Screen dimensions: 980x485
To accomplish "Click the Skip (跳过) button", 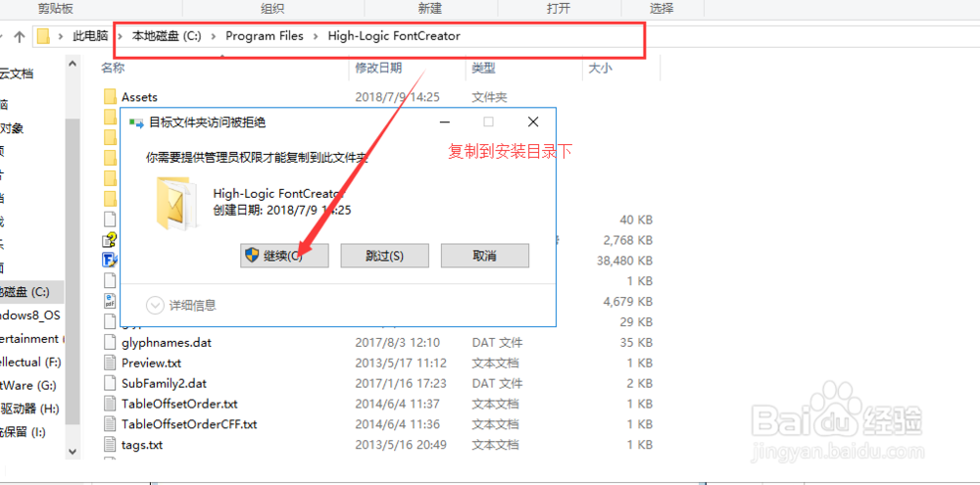I will [384, 256].
